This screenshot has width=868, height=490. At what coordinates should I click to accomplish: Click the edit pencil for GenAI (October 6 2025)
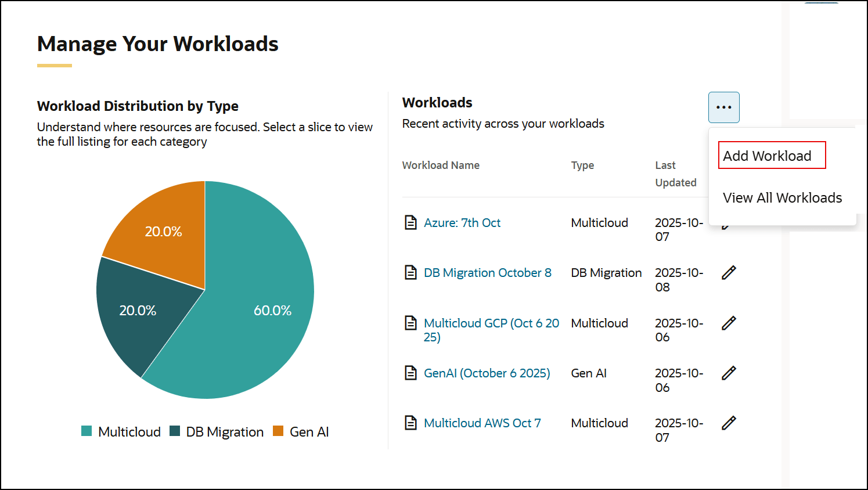(x=729, y=373)
